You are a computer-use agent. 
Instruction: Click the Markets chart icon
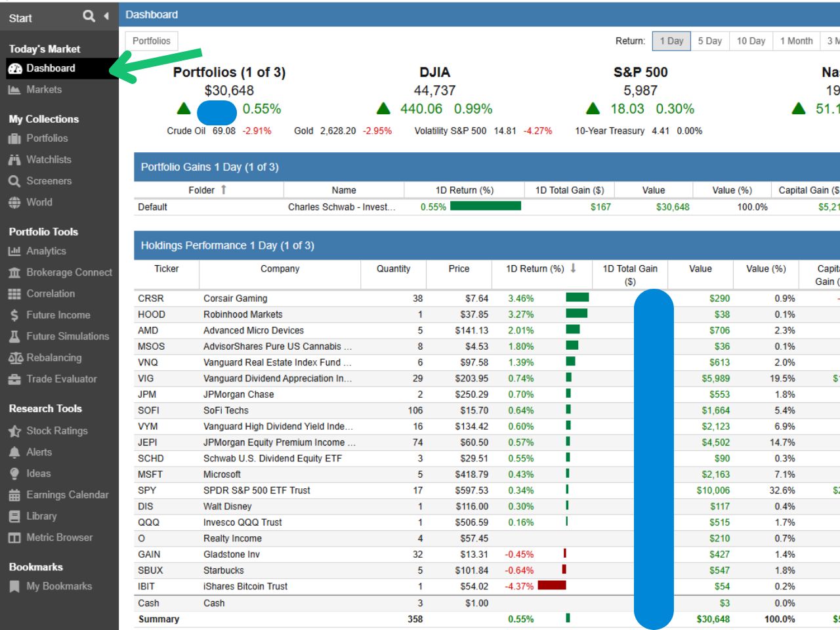click(x=15, y=90)
